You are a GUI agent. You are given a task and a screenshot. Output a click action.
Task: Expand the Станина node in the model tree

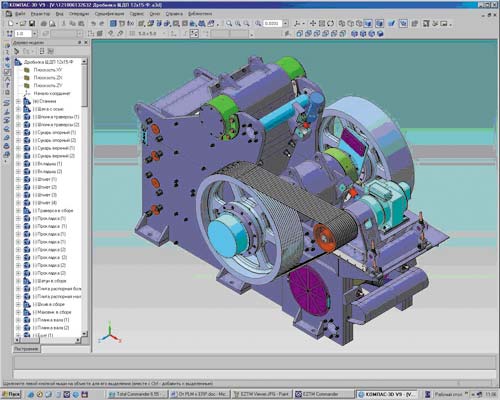[18, 101]
